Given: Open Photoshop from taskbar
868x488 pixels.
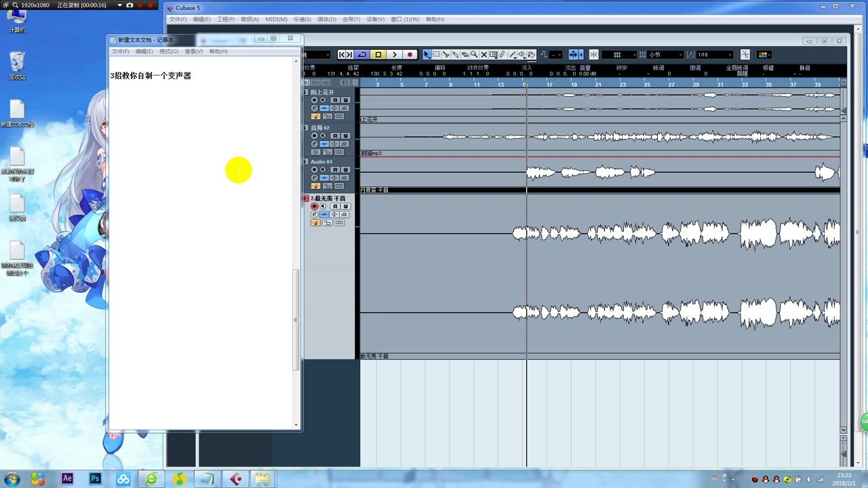Looking at the screenshot, I should pyautogui.click(x=95, y=479).
